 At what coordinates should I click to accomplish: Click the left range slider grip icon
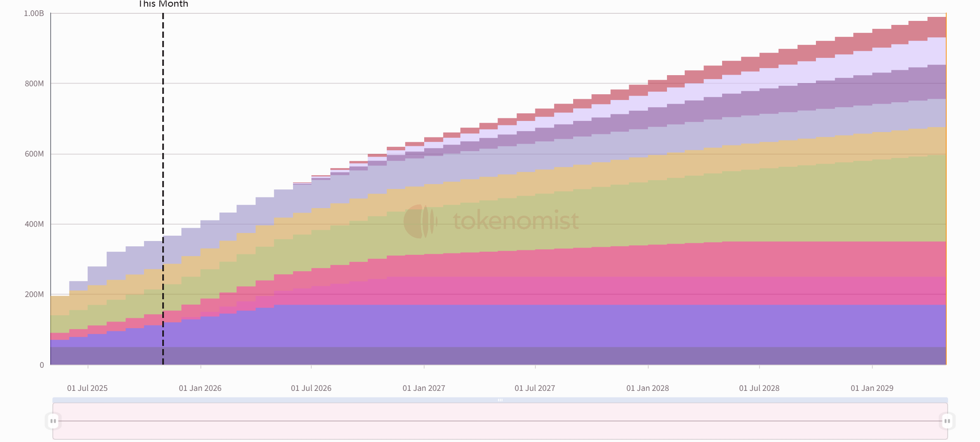coord(53,421)
